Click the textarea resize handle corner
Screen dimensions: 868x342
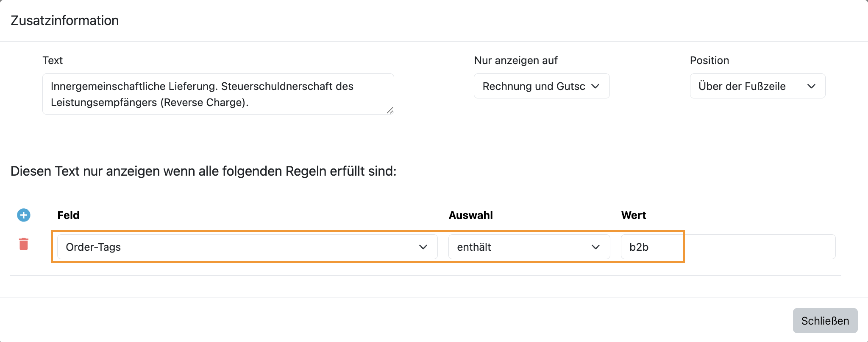click(390, 110)
